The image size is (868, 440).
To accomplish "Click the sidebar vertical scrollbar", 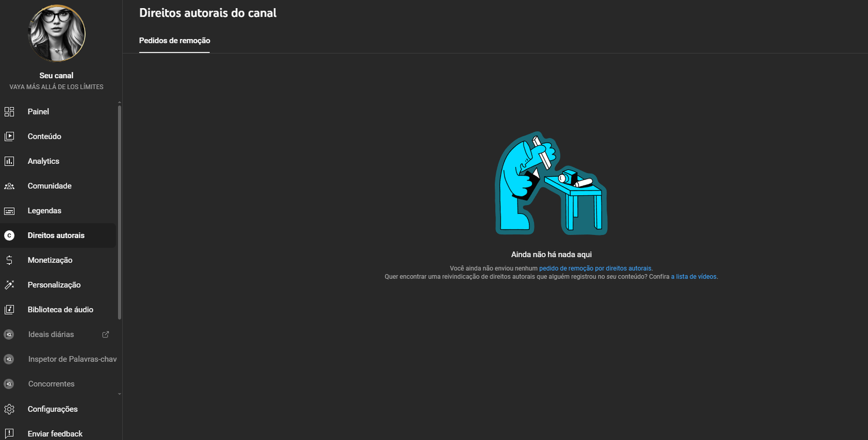I will point(119,212).
